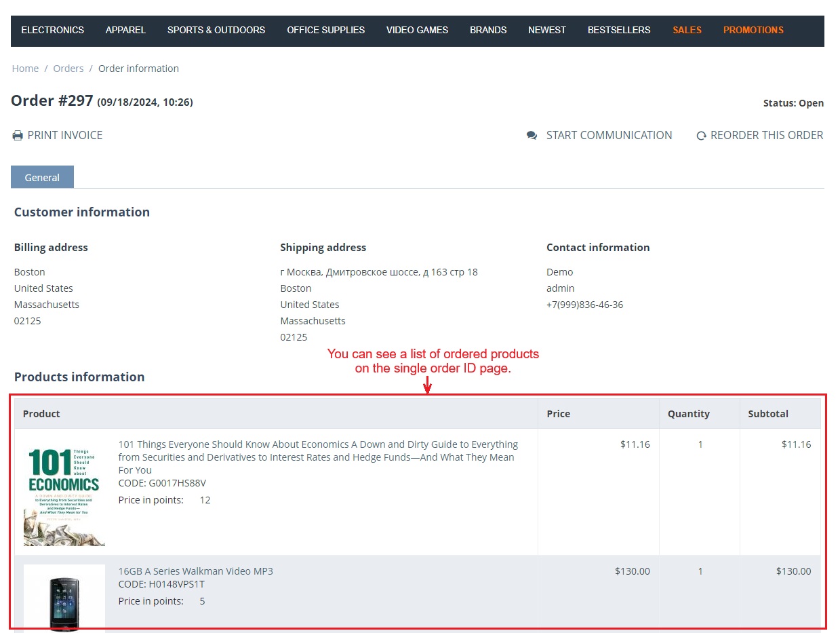This screenshot has width=840, height=633.
Task: Open the 101 Things Everyone Should Know product link
Action: 318,457
